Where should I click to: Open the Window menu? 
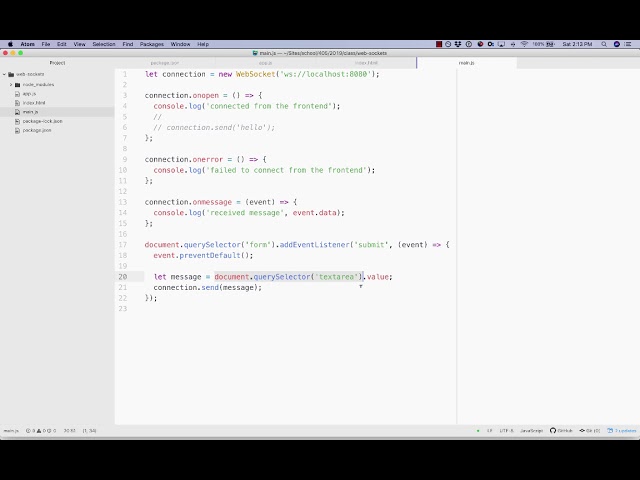click(x=180, y=44)
